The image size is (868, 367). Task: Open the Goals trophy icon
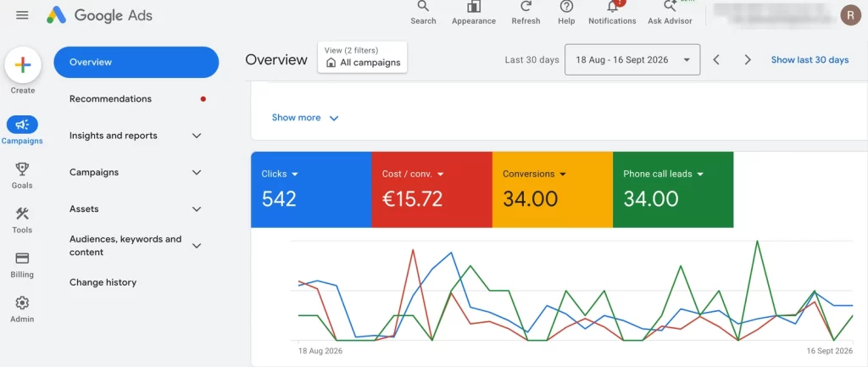pyautogui.click(x=22, y=169)
